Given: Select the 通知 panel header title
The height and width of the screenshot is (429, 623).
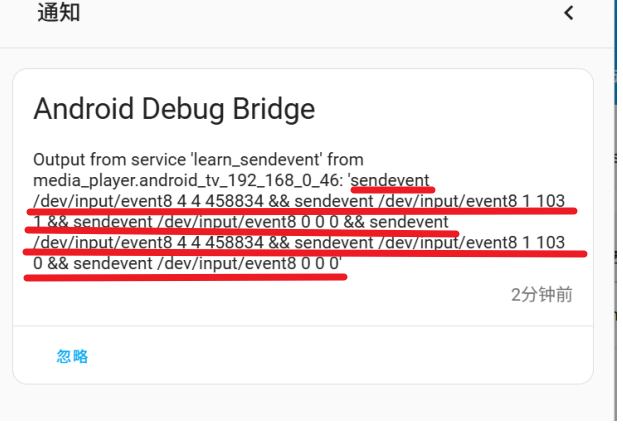Looking at the screenshot, I should tap(59, 12).
